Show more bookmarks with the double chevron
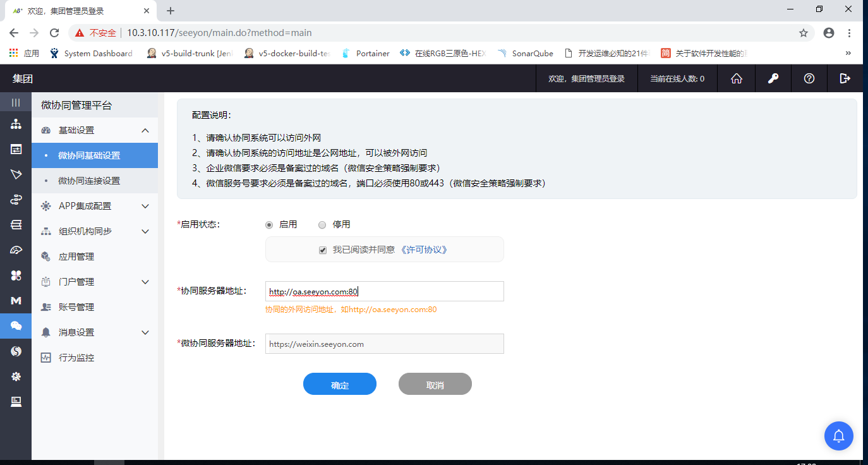868x465 pixels. pos(848,54)
